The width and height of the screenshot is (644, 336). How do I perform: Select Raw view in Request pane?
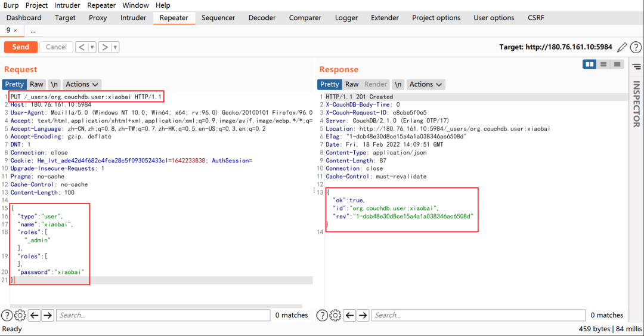[x=36, y=84]
